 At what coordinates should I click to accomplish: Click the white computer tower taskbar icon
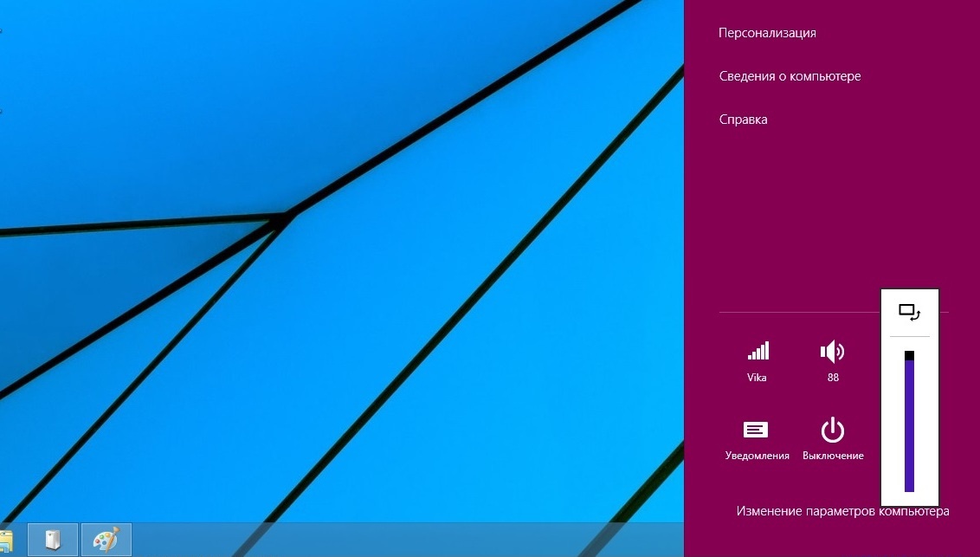click(x=54, y=540)
